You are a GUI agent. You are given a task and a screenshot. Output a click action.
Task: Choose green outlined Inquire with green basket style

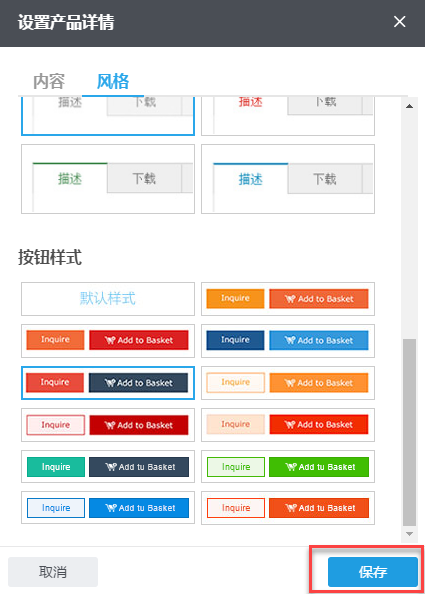(288, 466)
